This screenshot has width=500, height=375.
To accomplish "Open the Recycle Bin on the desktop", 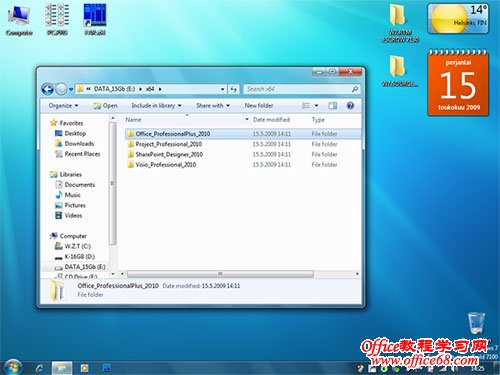I will point(476,323).
